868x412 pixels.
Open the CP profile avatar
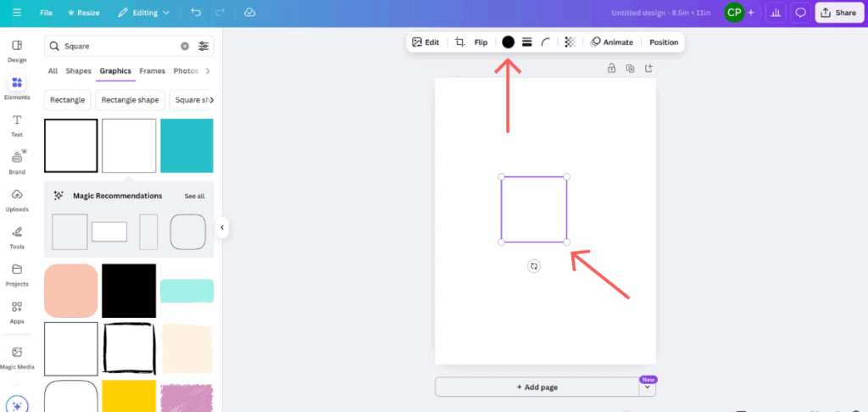click(734, 12)
